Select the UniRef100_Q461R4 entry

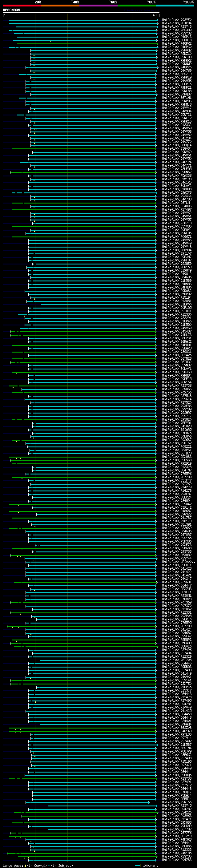pyautogui.click(x=177, y=162)
